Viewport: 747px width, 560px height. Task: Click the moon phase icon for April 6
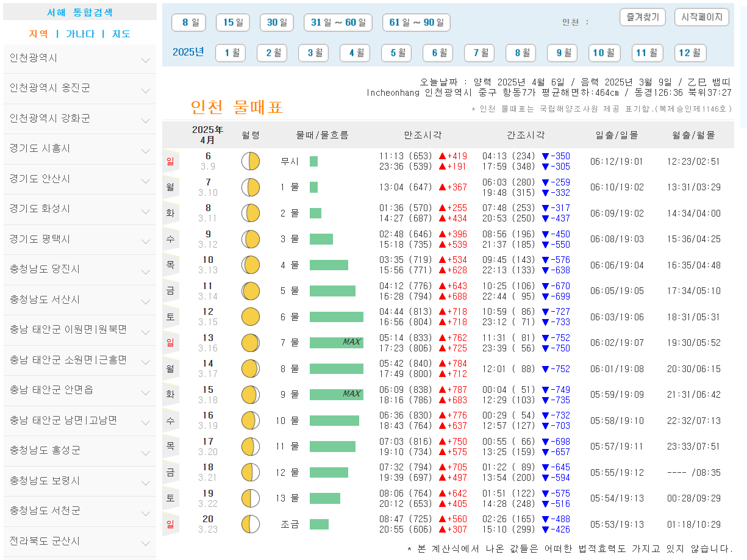[x=250, y=162]
